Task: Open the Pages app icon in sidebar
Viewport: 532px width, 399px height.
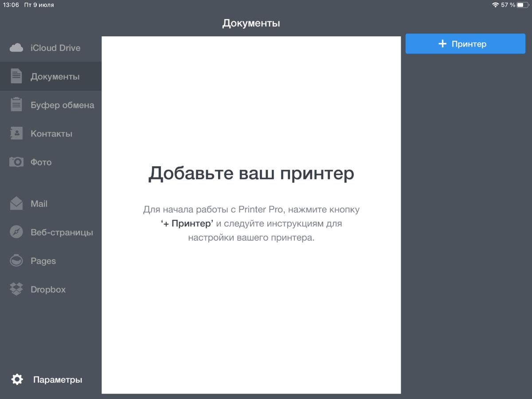Action: pyautogui.click(x=16, y=261)
